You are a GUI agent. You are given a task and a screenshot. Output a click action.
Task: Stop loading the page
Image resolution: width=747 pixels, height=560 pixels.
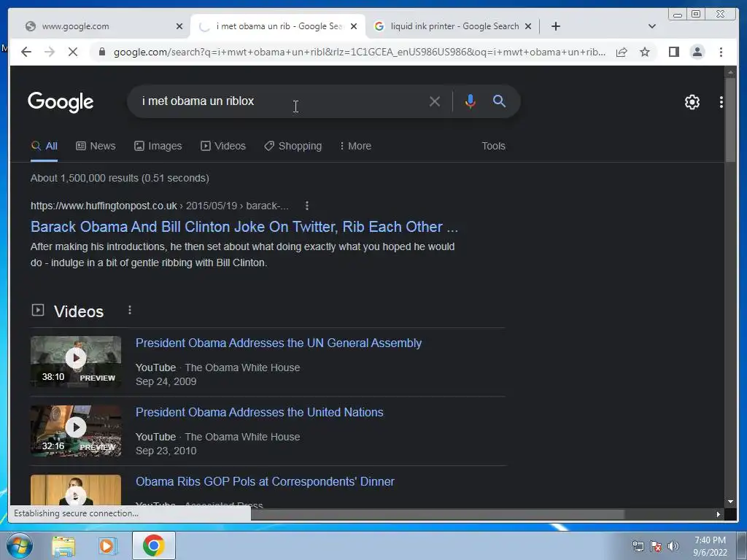[x=73, y=52]
